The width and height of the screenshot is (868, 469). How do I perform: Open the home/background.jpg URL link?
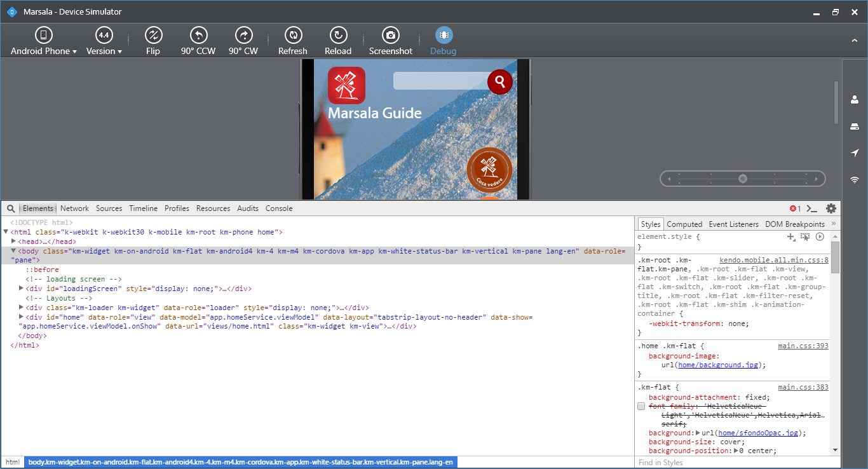(x=718, y=365)
